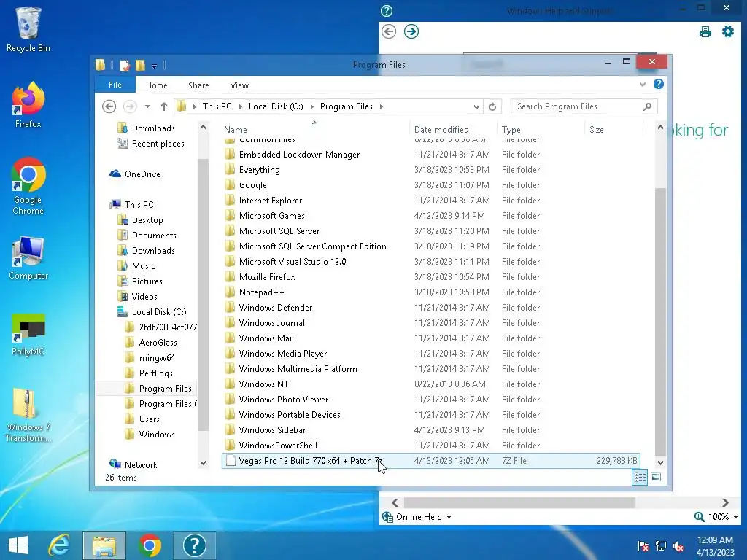Click the muted volume tray icon

(678, 546)
